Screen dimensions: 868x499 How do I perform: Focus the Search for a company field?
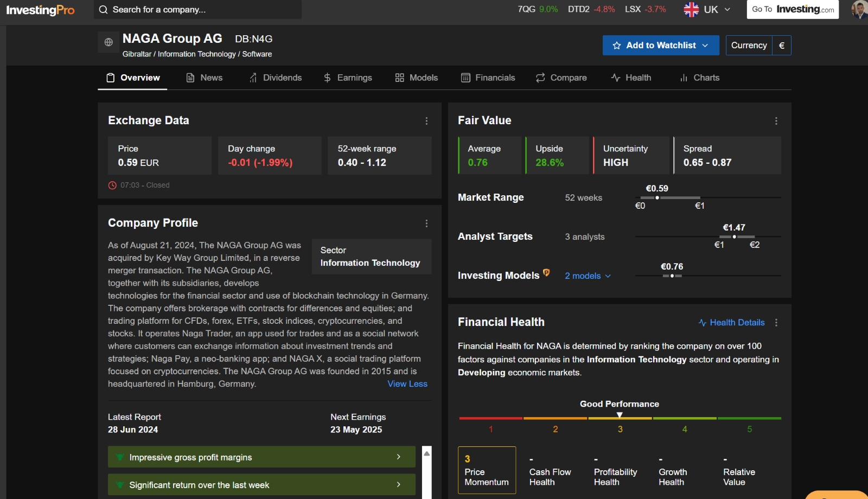tap(198, 10)
